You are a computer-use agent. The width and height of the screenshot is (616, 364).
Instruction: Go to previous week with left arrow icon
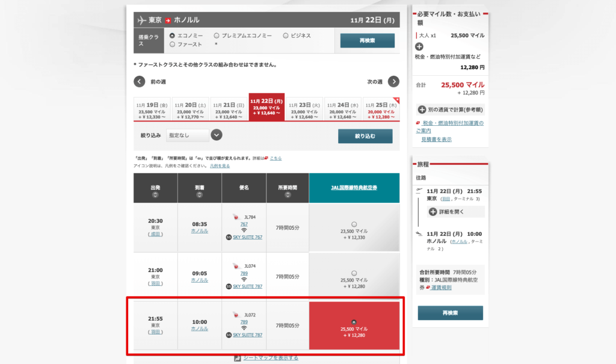tap(140, 81)
